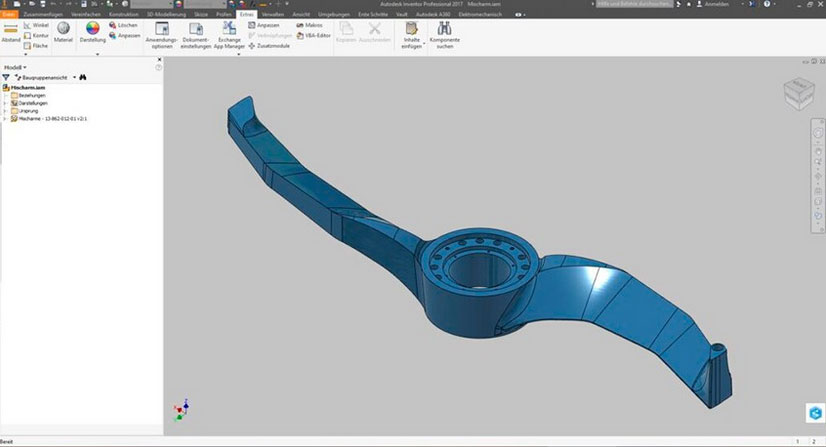826x447 pixels.
Task: Open Dokumenteinstellungen from the ribbon
Action: click(x=196, y=32)
